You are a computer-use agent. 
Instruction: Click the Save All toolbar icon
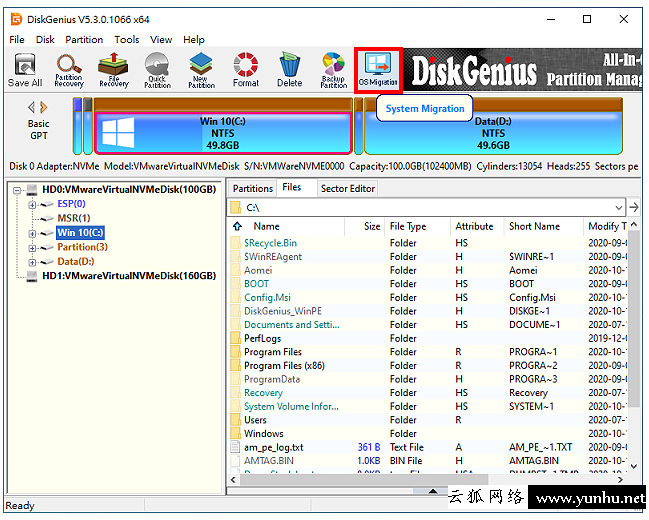click(25, 70)
